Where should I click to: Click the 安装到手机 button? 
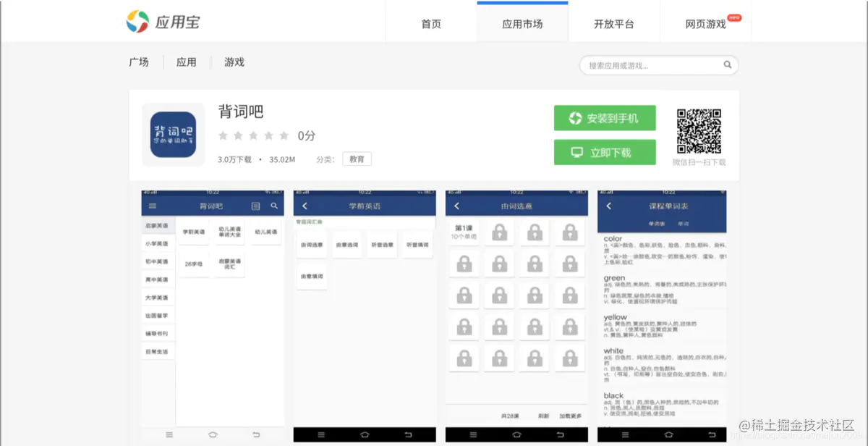point(605,118)
